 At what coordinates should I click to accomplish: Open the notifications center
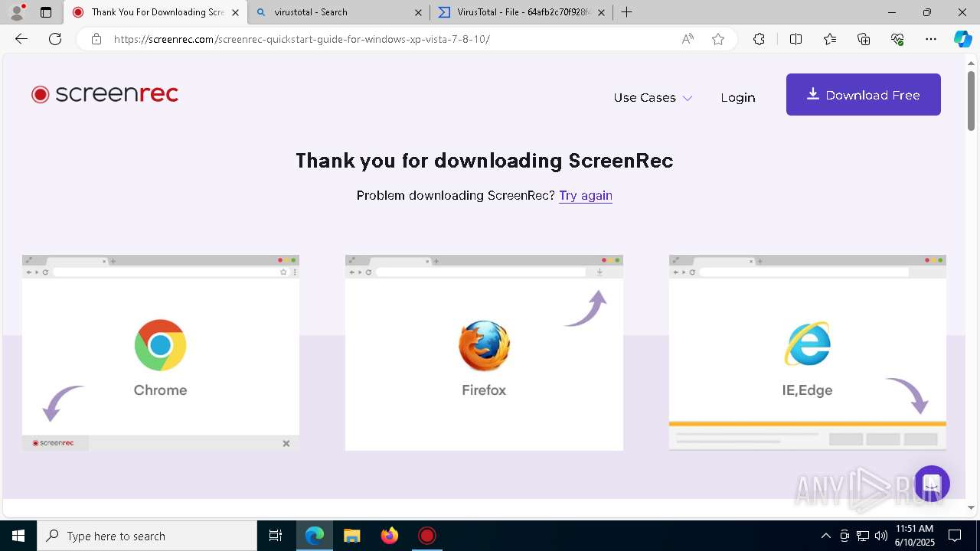point(955,536)
